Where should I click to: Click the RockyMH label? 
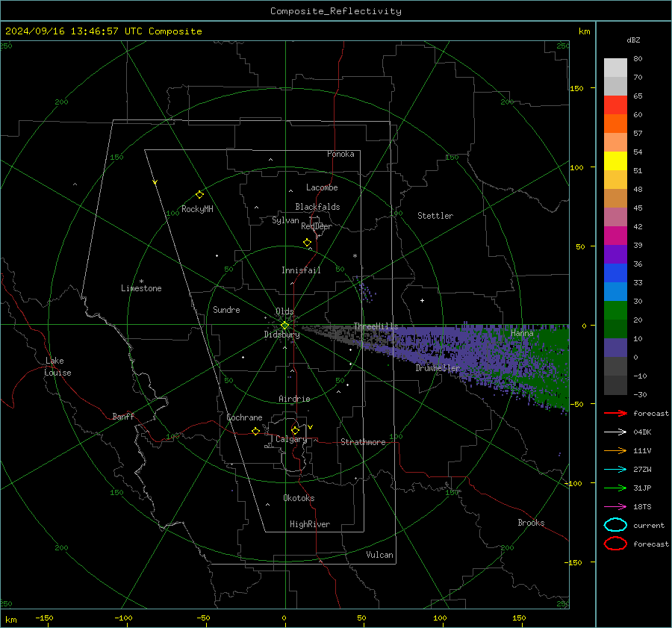197,209
